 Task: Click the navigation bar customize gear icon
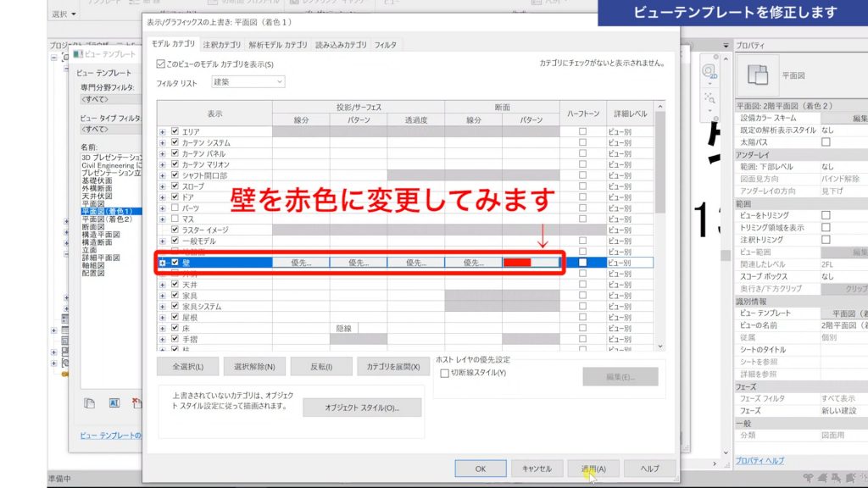click(716, 118)
